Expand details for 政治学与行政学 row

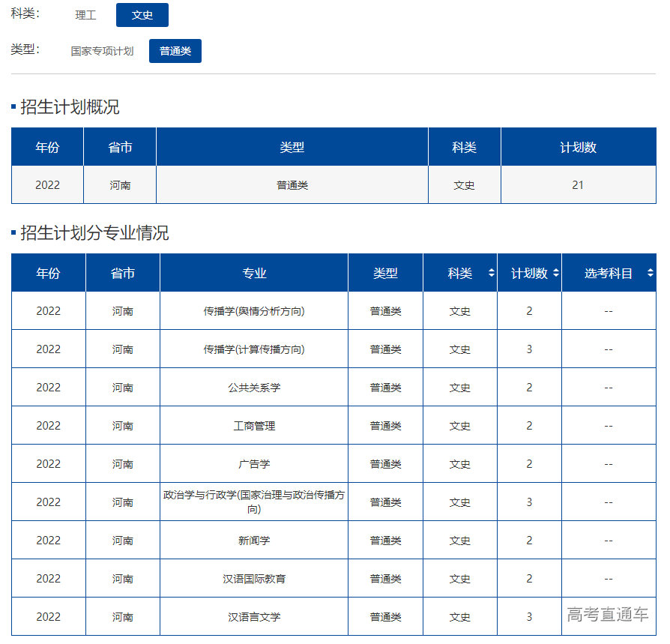(253, 501)
